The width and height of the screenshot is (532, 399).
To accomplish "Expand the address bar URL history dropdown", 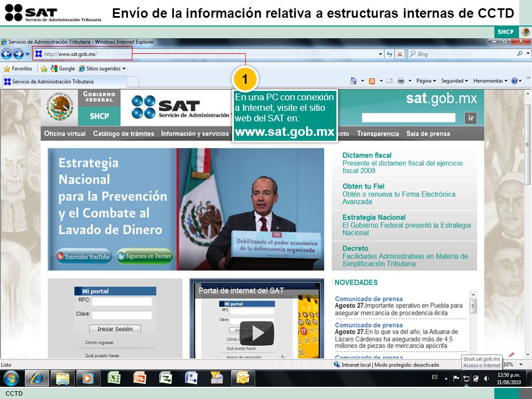I will (x=380, y=54).
